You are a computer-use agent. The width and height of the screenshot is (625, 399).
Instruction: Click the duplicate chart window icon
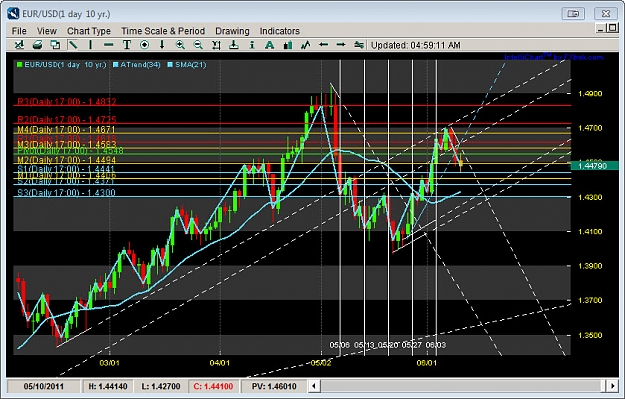point(55,45)
